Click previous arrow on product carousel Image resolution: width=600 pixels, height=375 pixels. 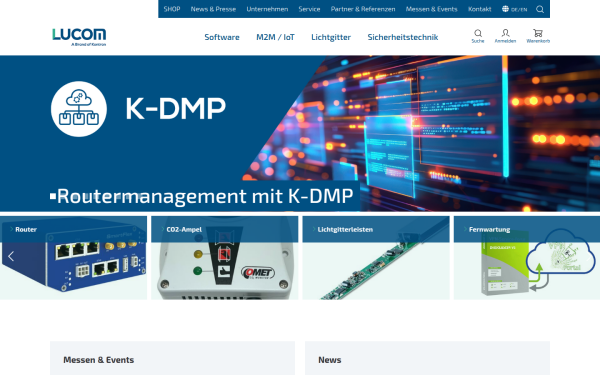[11, 256]
